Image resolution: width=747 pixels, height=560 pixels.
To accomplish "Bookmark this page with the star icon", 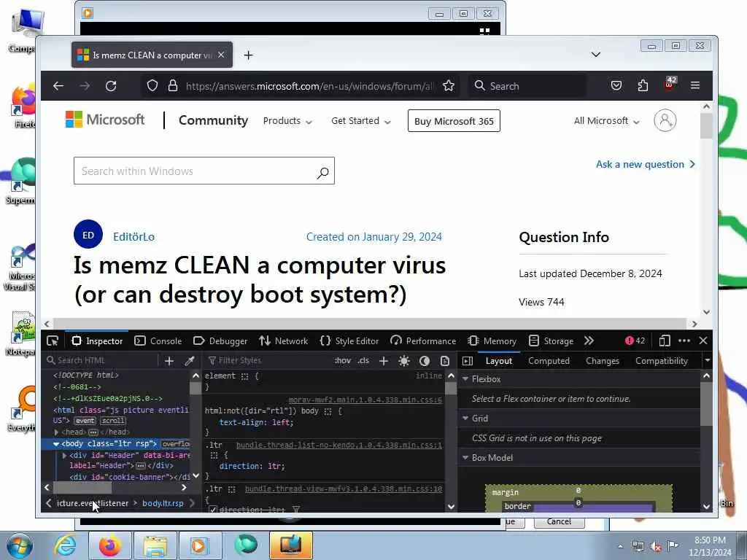I will click(x=449, y=86).
